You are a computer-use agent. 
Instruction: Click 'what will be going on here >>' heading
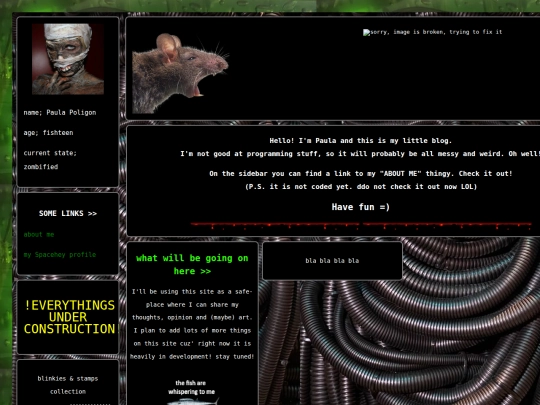192,264
